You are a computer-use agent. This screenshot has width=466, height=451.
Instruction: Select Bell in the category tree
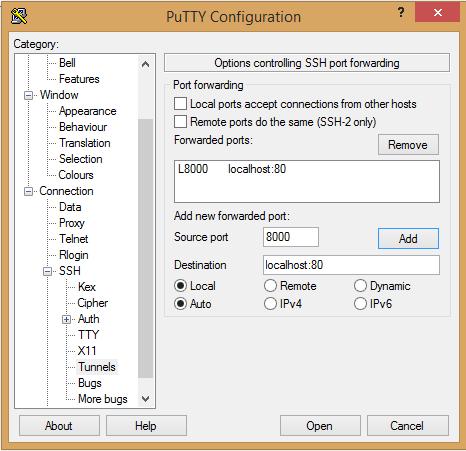point(67,63)
